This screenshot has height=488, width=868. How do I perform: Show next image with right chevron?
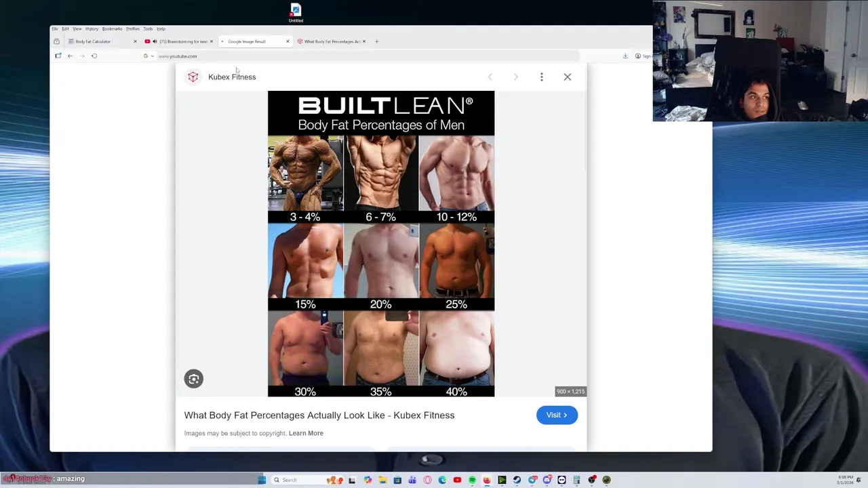515,77
